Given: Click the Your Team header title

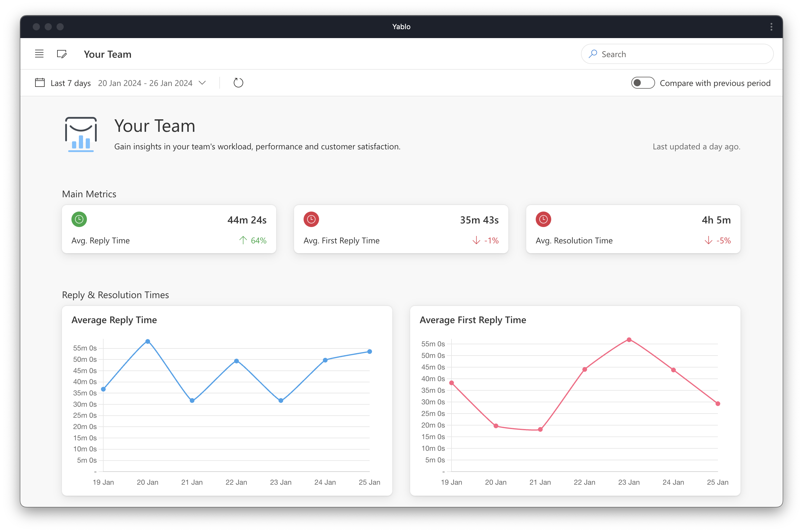Looking at the screenshot, I should [107, 54].
